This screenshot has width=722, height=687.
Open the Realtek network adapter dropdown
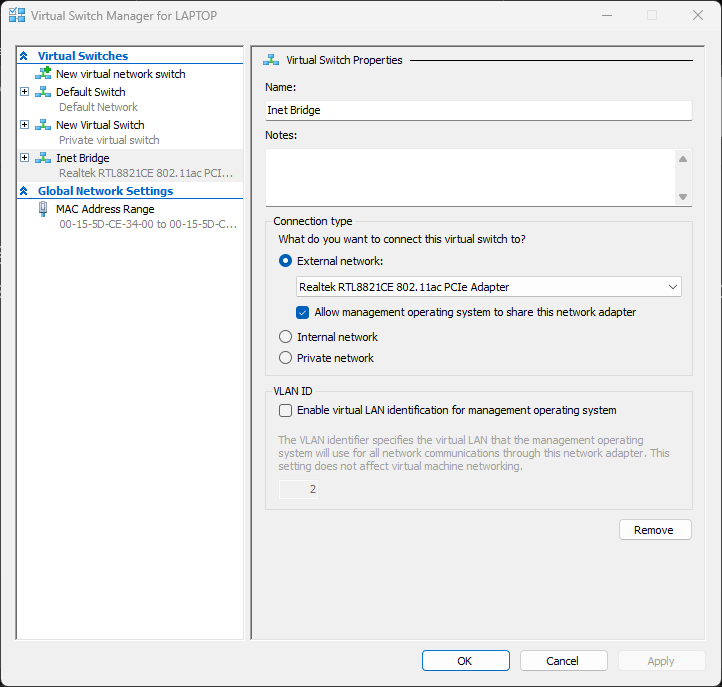489,287
